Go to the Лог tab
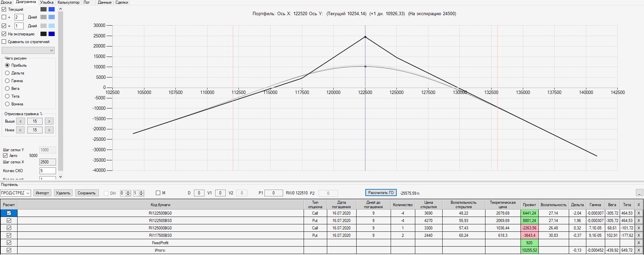This screenshot has width=644, height=255. [87, 2]
